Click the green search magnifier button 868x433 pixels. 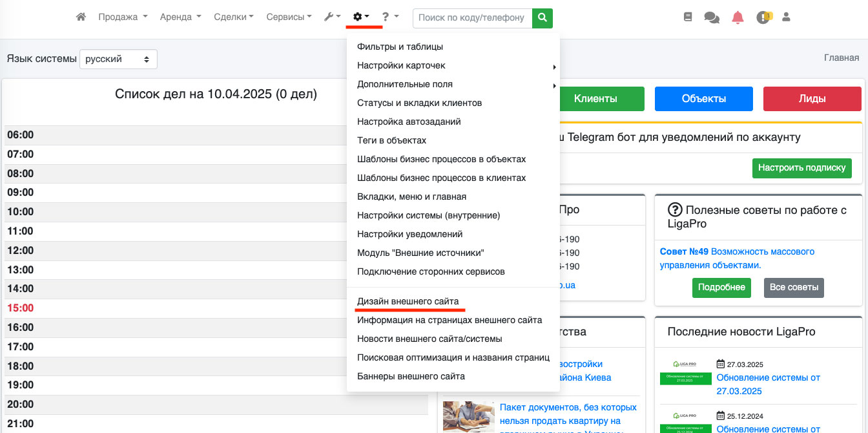tap(542, 18)
